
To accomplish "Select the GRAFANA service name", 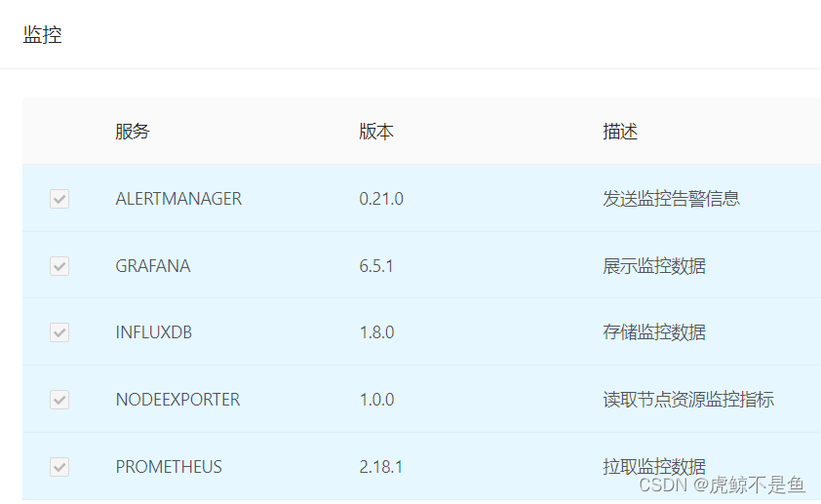I will click(x=153, y=266).
